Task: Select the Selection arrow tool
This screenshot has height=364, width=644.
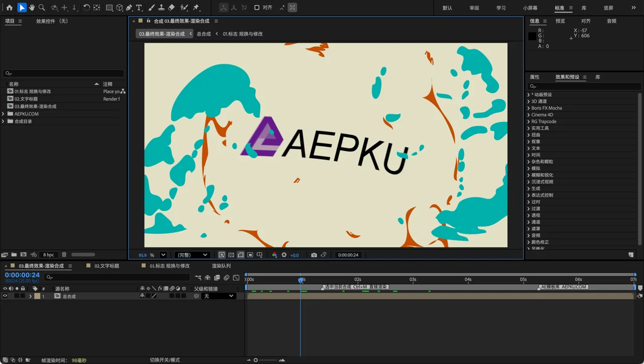Action: pos(22,8)
